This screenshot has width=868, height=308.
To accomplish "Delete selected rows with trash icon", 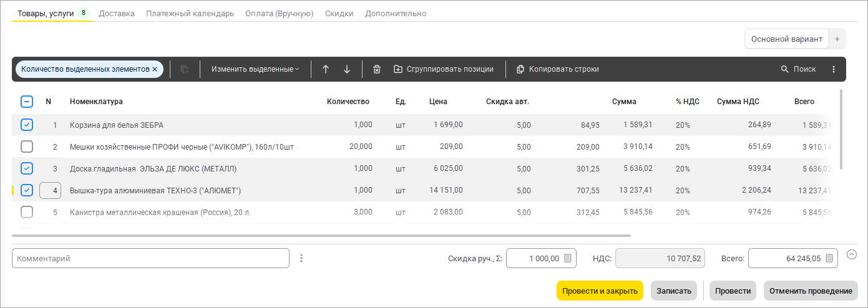I will tap(377, 69).
